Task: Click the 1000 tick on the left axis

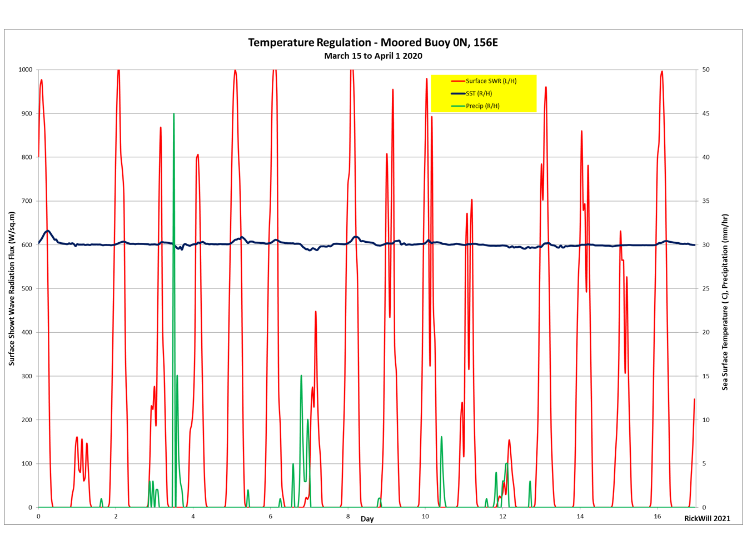Action: click(x=26, y=69)
